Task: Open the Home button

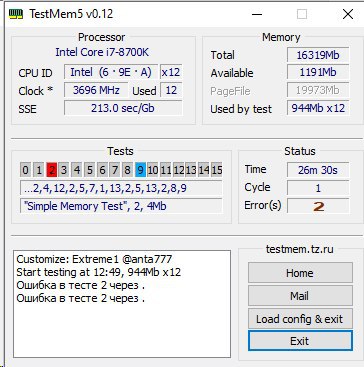Action: tap(300, 273)
